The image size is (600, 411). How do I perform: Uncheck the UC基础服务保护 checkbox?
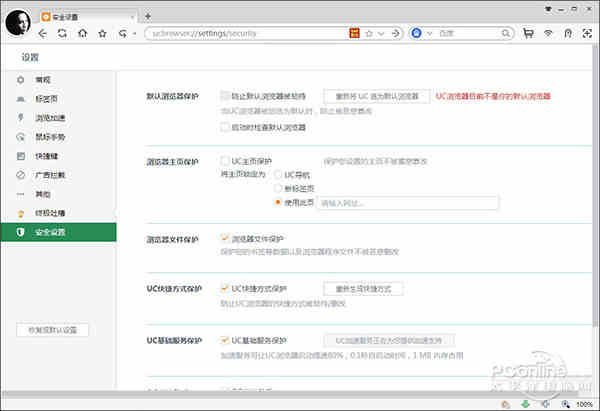click(225, 340)
